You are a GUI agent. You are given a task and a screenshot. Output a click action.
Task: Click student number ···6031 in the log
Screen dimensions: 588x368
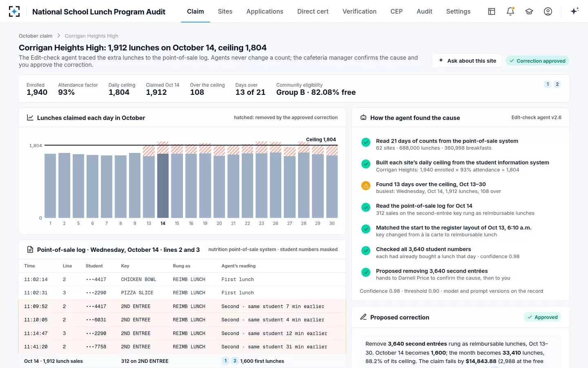click(96, 320)
